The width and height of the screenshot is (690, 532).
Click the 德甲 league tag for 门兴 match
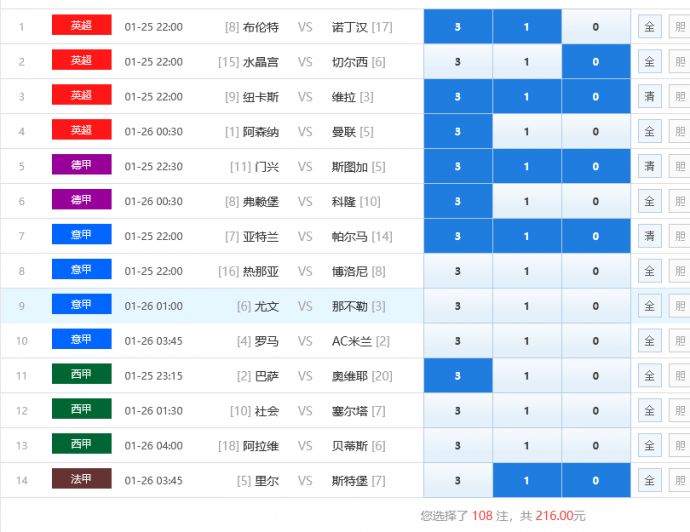tap(81, 165)
